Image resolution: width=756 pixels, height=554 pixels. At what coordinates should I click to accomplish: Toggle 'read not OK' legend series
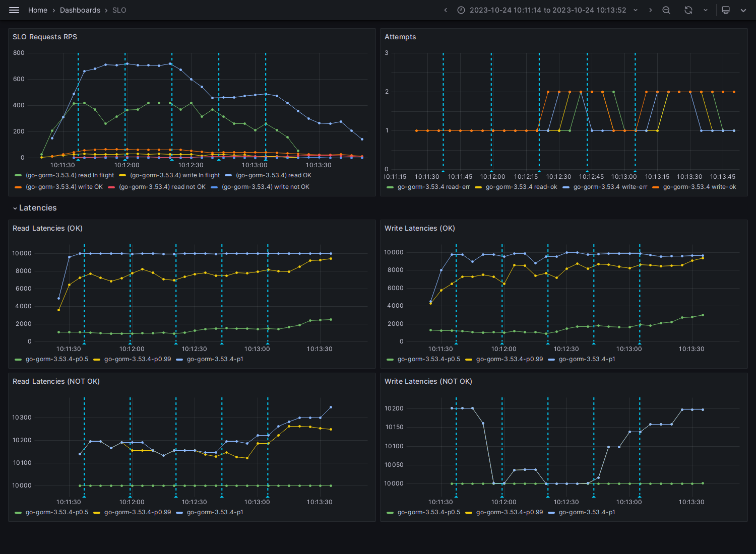tap(162, 187)
